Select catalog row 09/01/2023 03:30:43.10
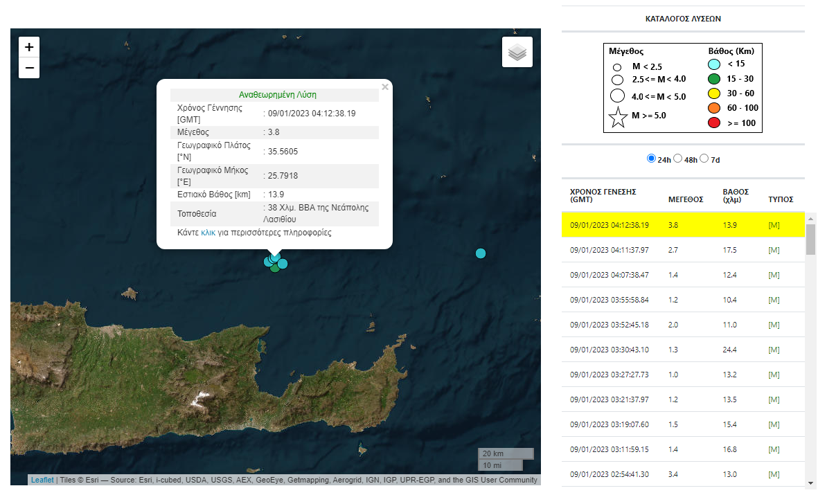 (x=683, y=350)
